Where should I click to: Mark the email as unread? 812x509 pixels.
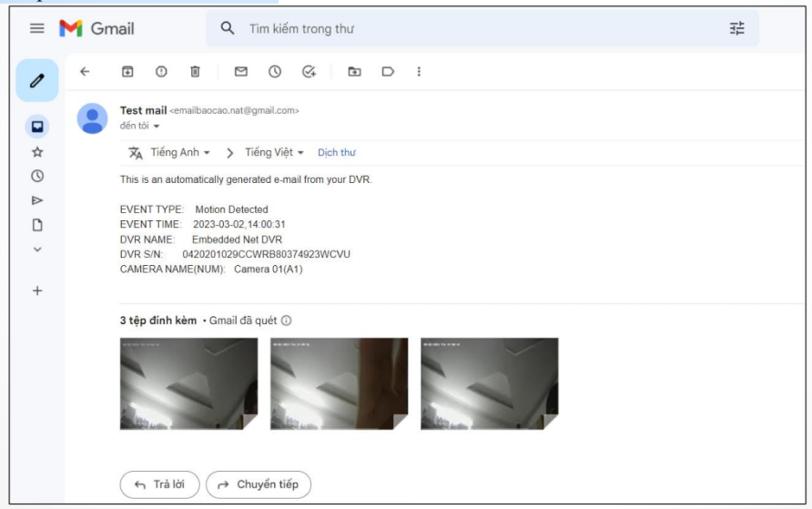(x=241, y=71)
